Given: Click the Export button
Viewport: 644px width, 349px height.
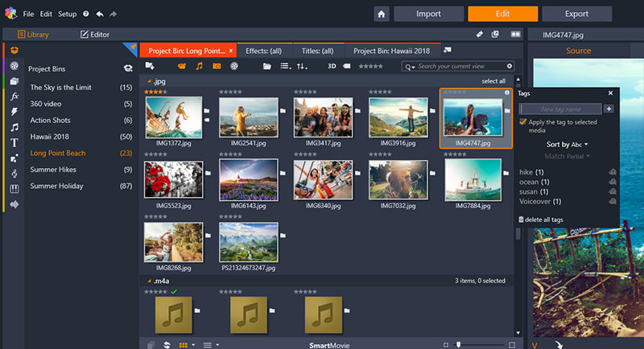Looking at the screenshot, I should [x=576, y=14].
